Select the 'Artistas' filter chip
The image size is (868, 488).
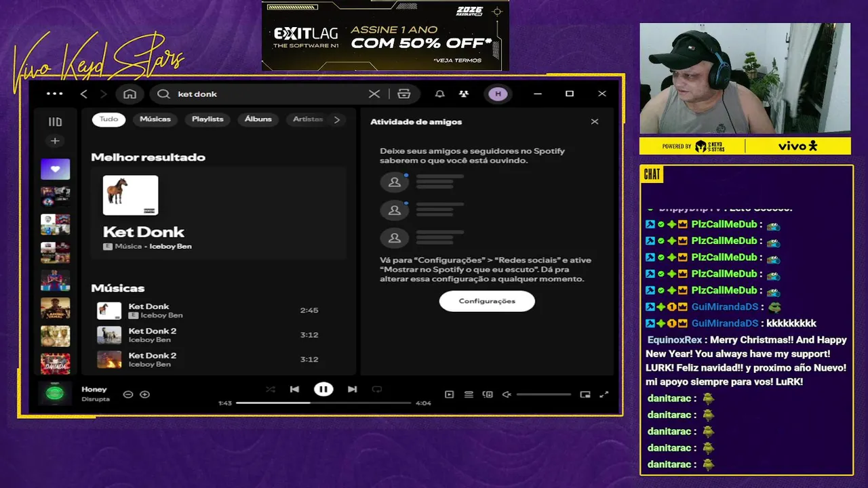click(x=307, y=119)
